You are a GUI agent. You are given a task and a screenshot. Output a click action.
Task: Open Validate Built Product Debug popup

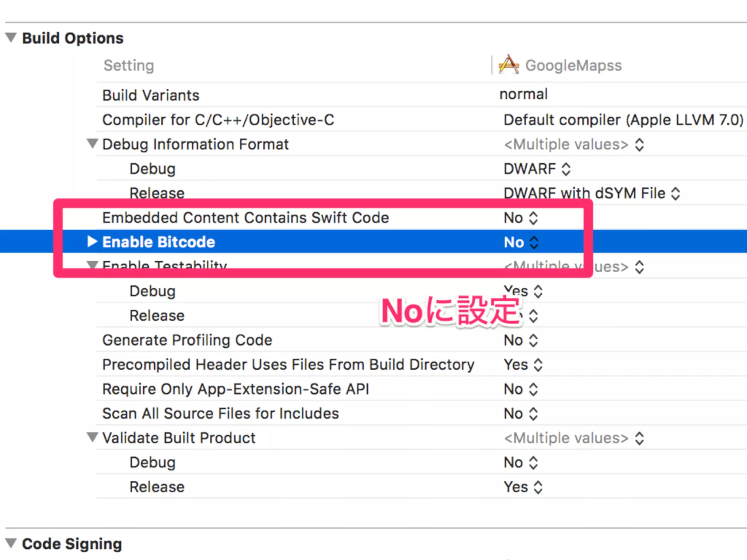[521, 463]
